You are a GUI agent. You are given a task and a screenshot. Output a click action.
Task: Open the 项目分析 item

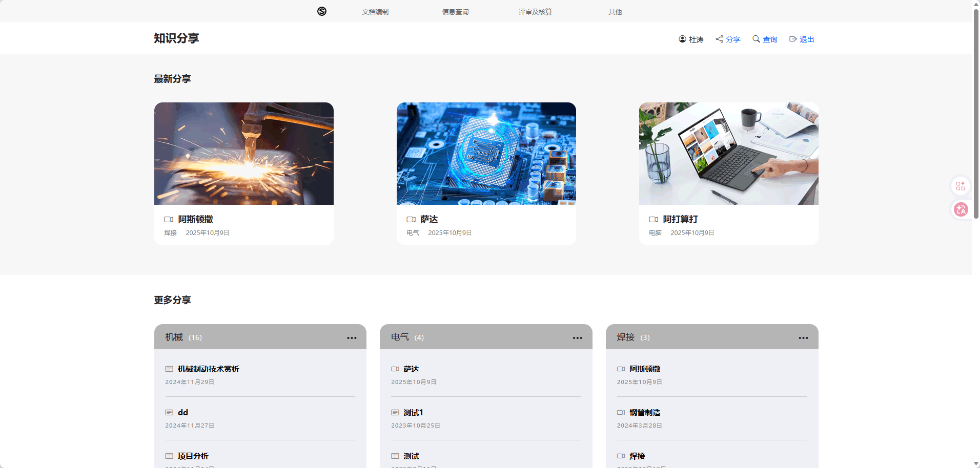pyautogui.click(x=193, y=456)
